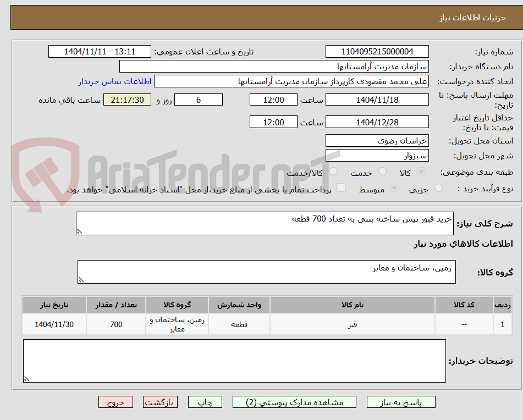Click the delivery city field سبزوار
This screenshot has width=523, height=420.
point(377,156)
